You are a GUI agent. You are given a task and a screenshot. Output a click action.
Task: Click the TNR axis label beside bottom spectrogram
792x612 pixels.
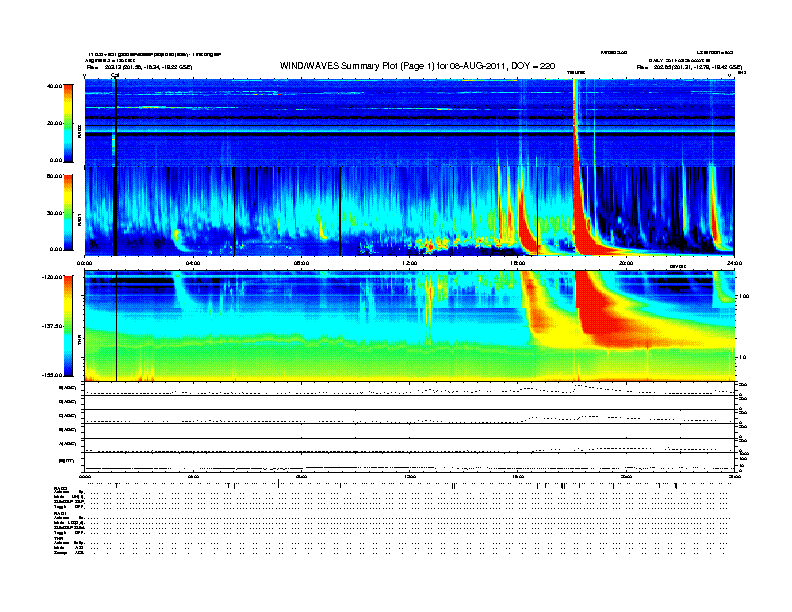pyautogui.click(x=79, y=342)
